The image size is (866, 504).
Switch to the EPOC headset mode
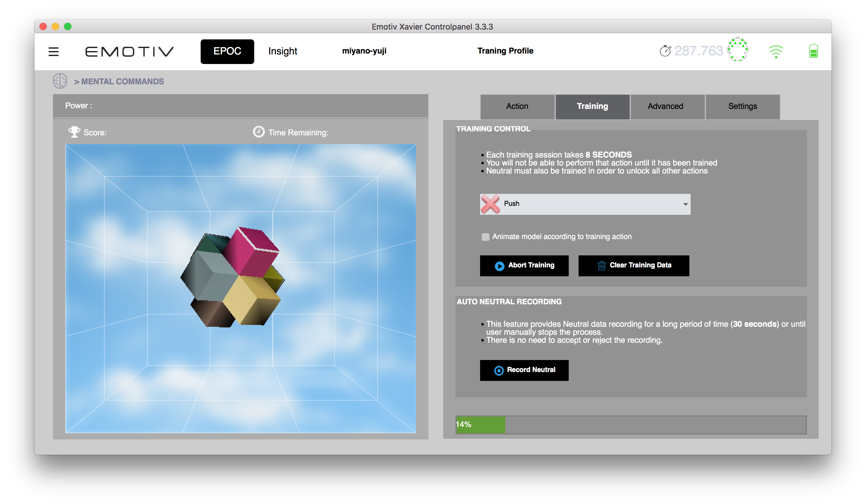(x=227, y=51)
